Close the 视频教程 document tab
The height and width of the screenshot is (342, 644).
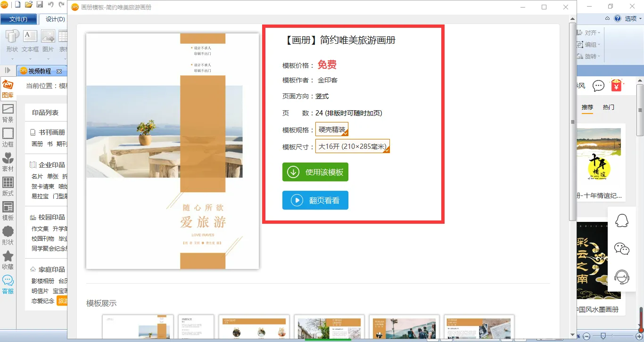[59, 71]
